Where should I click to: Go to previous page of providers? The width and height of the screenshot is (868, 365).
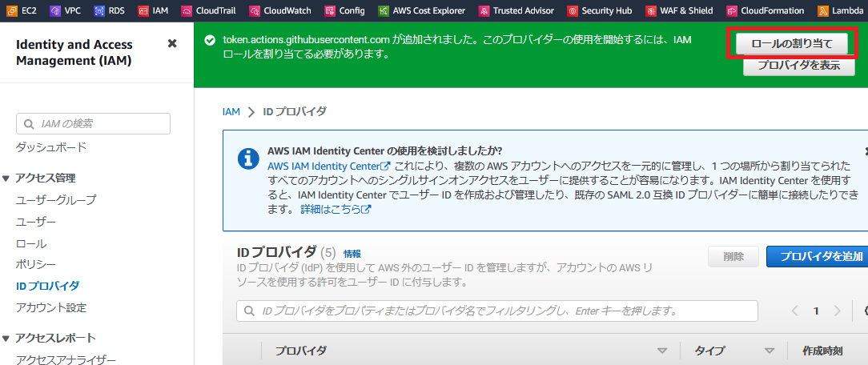pyautogui.click(x=795, y=311)
